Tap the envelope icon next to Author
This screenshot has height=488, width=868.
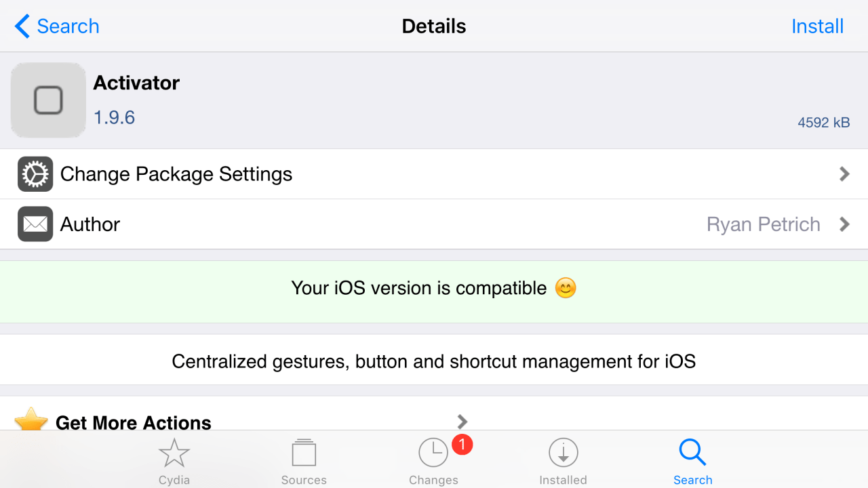(x=35, y=224)
